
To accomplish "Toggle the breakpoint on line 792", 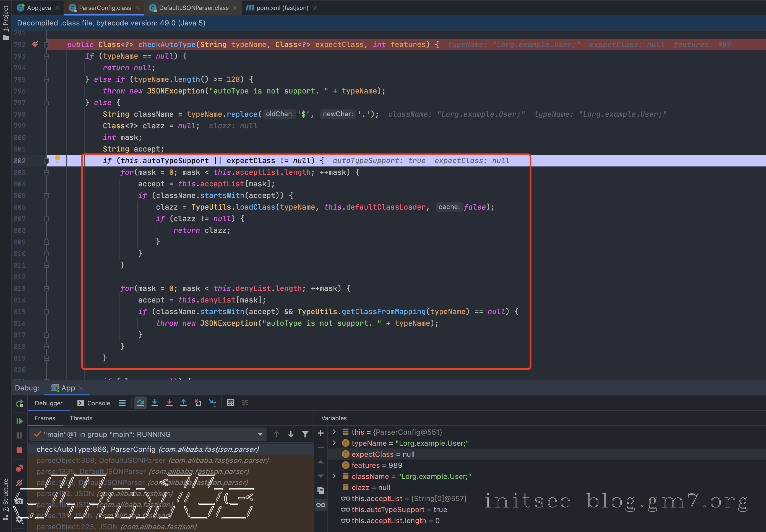I will [35, 44].
